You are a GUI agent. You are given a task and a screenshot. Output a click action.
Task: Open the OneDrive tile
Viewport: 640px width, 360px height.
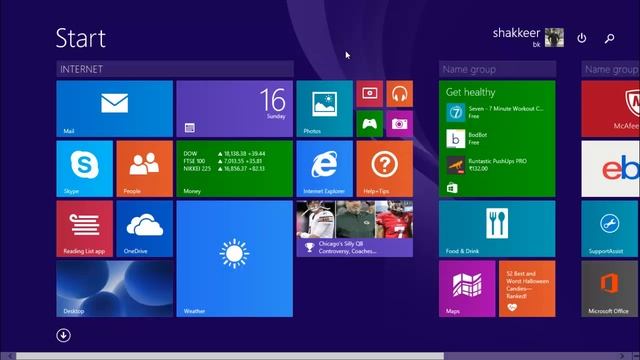pyautogui.click(x=144, y=229)
